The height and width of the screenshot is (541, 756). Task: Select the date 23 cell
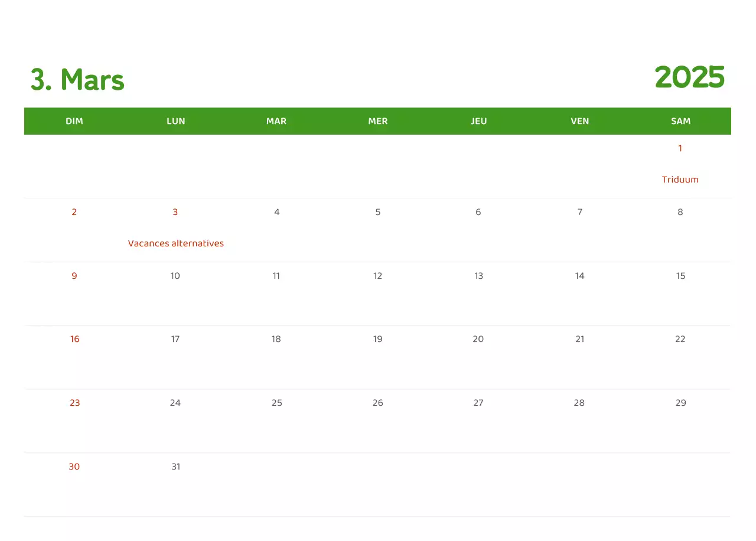pyautogui.click(x=74, y=402)
